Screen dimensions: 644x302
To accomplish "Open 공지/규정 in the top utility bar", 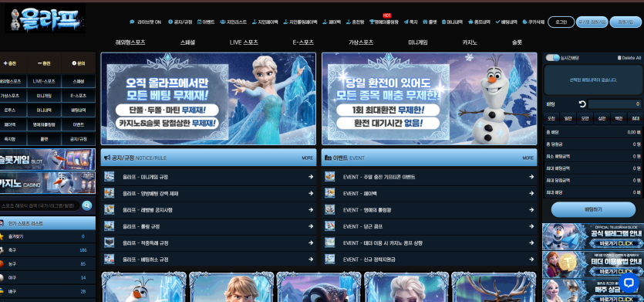I will click(x=180, y=22).
